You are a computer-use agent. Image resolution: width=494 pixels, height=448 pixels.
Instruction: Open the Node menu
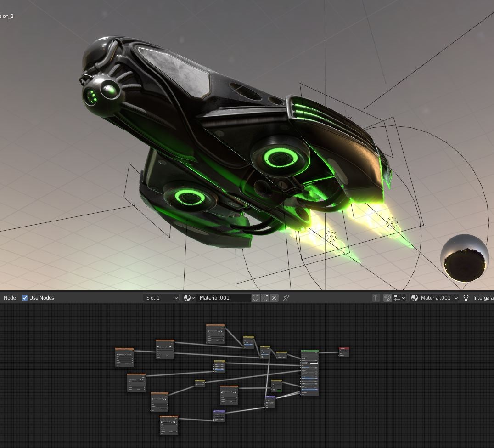9,298
